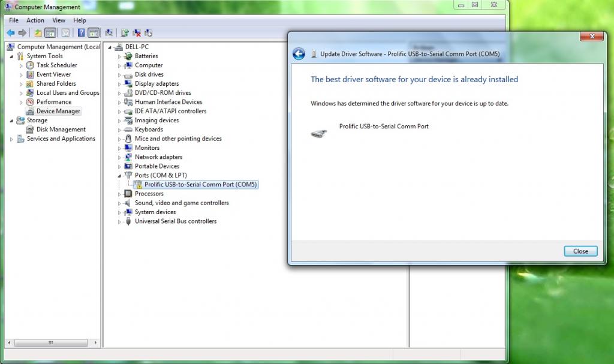
Task: Collapse the Storage node
Action: tap(11, 121)
